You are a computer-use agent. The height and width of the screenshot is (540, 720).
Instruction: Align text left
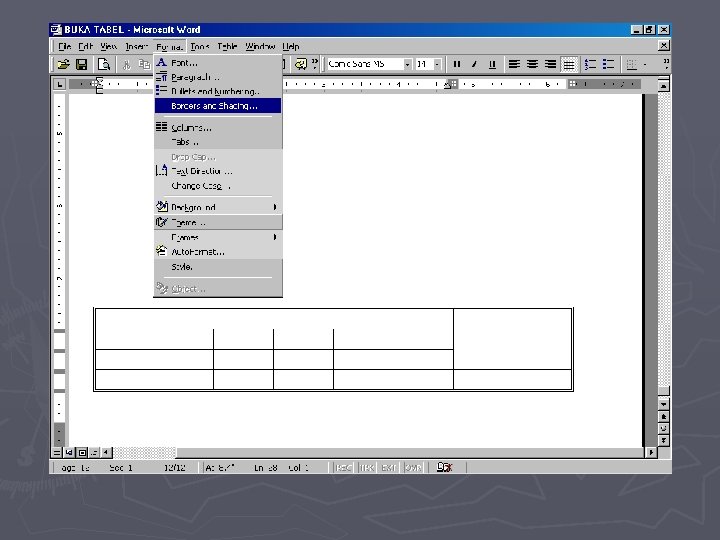(x=514, y=64)
